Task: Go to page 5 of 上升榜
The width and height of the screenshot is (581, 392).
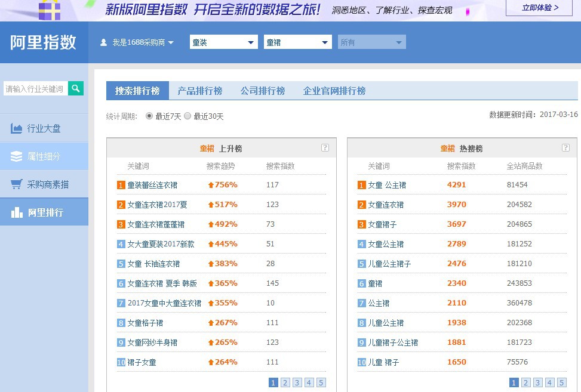Action: pos(321,382)
